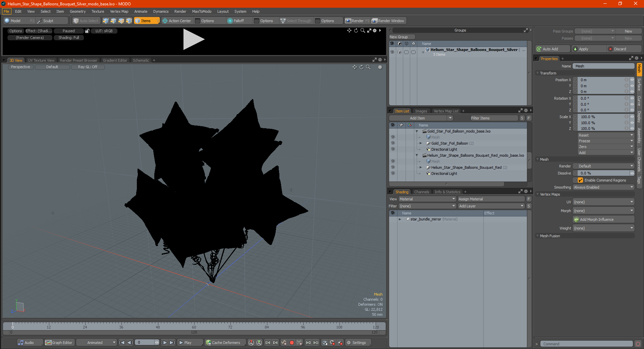Open the Add Layer dropdown

pyautogui.click(x=491, y=206)
